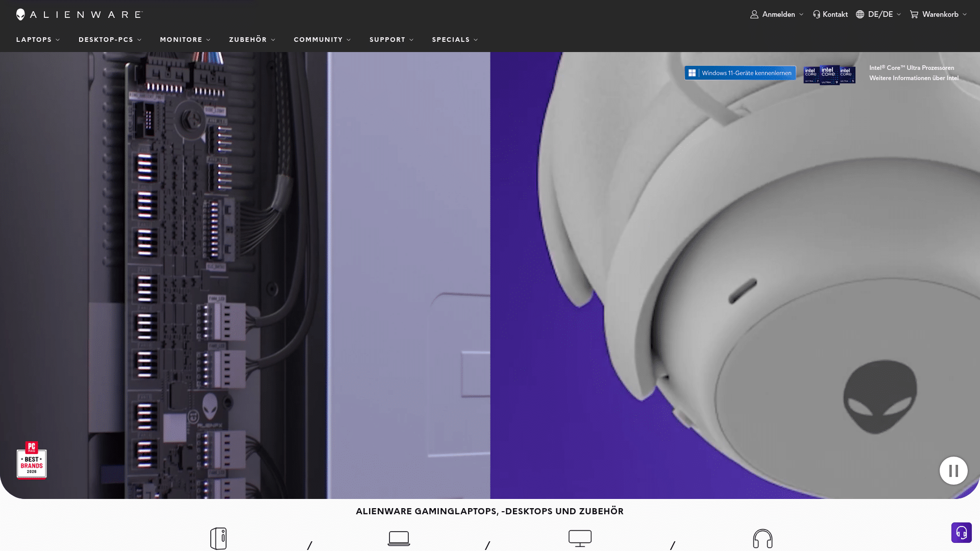980x551 pixels.
Task: Select the laptop category icon
Action: pos(399,538)
